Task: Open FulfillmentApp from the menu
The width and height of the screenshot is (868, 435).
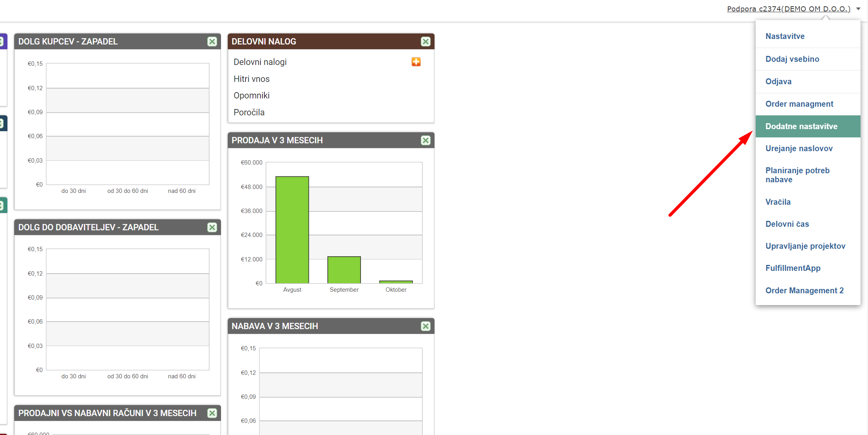Action: pos(793,268)
